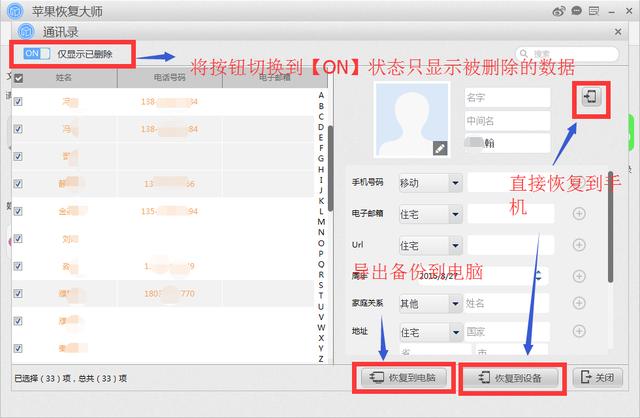Click the 国家 address field

point(506,332)
